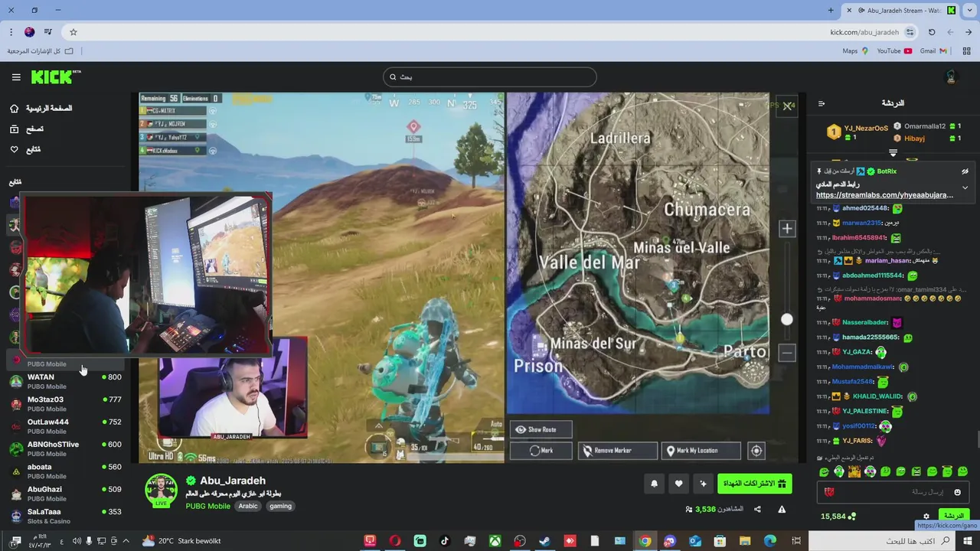This screenshot has width=980, height=551.
Task: Collapse the chat panel icon
Action: (822, 103)
